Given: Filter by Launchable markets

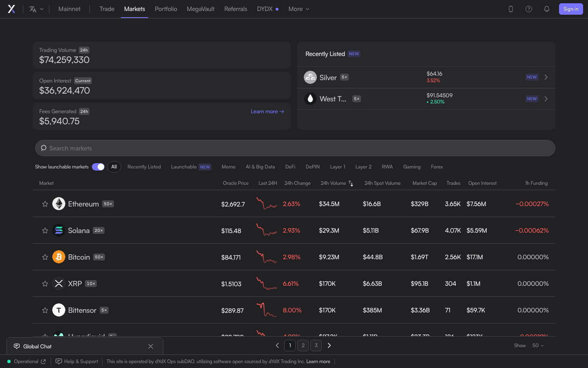Looking at the screenshot, I should click(x=191, y=167).
